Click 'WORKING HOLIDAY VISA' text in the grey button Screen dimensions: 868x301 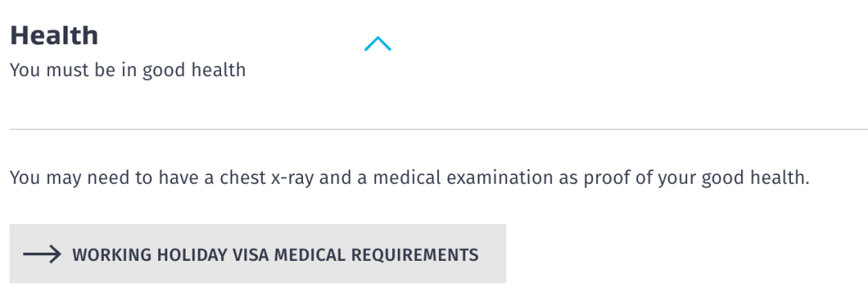pyautogui.click(x=170, y=254)
